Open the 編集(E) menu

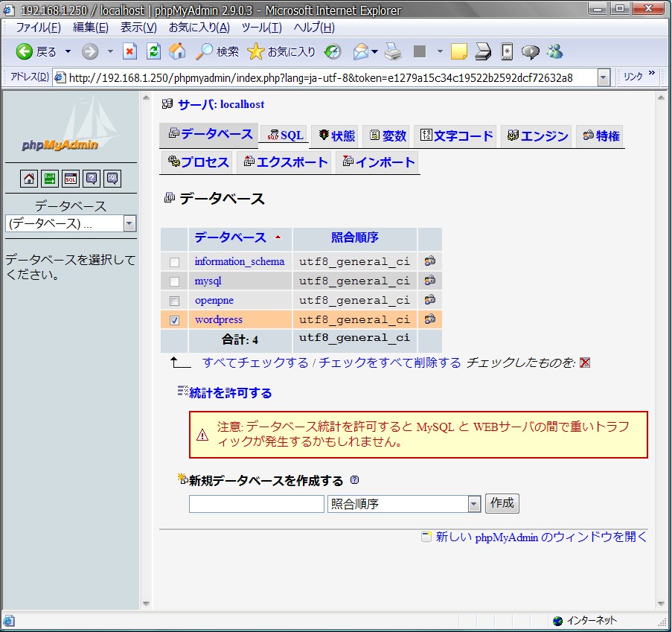click(x=91, y=28)
